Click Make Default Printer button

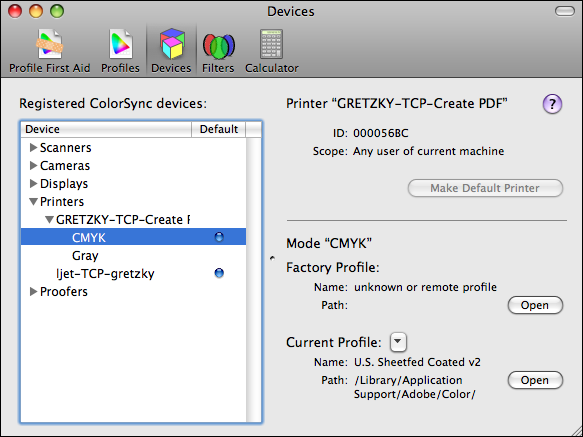click(x=485, y=188)
